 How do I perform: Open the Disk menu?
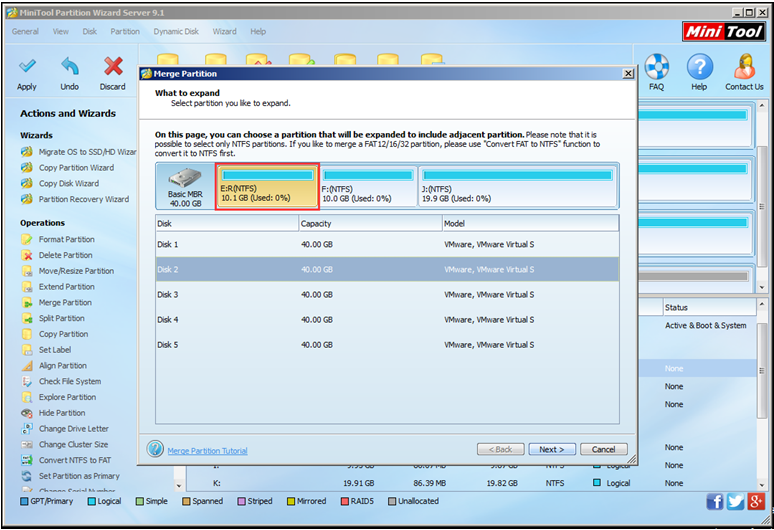coord(90,32)
